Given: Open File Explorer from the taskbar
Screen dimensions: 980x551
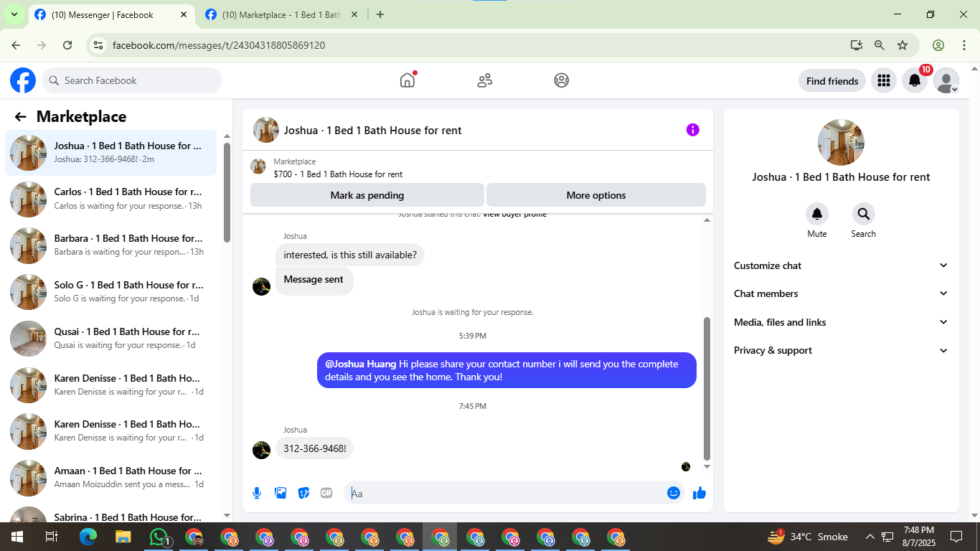Looking at the screenshot, I should tap(123, 537).
